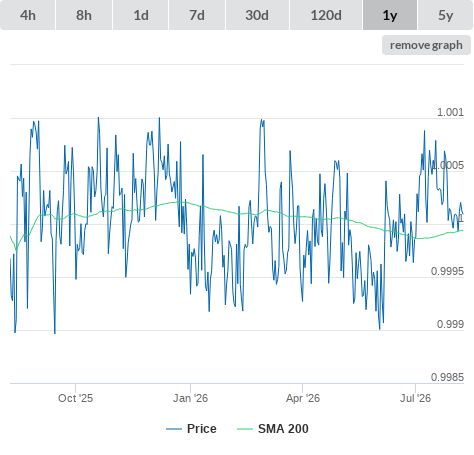Click the Oct '25 axis label
Screen dimensions: 474x455
(x=75, y=398)
